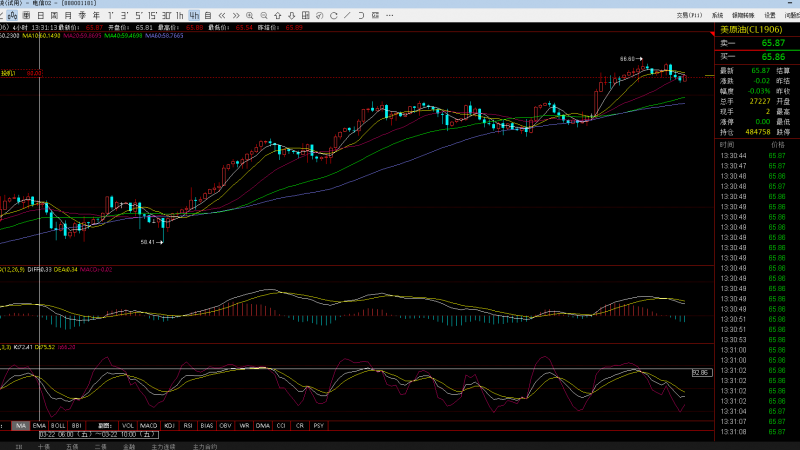Click the double right arrow icon
The width and height of the screenshot is (800, 450).
coord(236,15)
